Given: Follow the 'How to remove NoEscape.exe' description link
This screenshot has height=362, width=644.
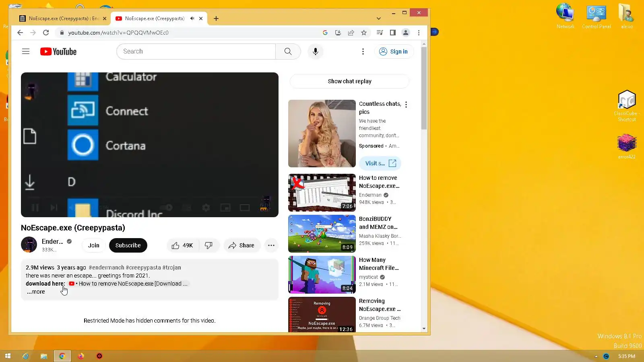Looking at the screenshot, I should 128,284.
